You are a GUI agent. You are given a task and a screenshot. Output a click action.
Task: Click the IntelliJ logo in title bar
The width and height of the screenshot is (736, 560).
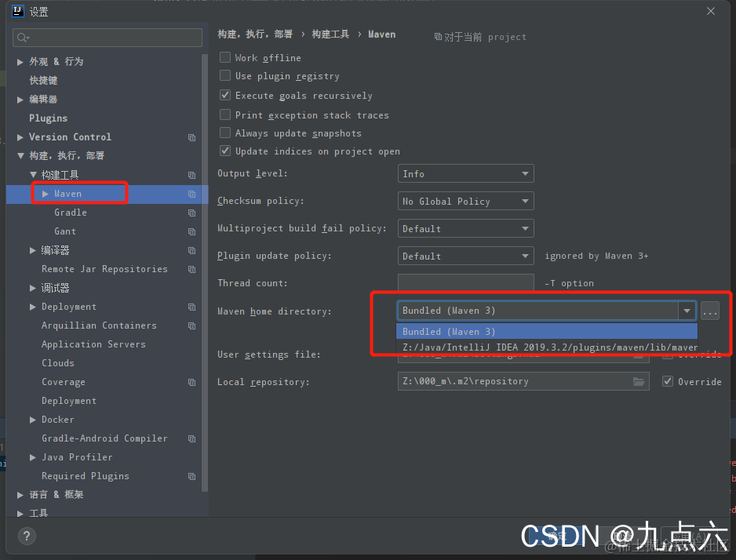point(18,11)
